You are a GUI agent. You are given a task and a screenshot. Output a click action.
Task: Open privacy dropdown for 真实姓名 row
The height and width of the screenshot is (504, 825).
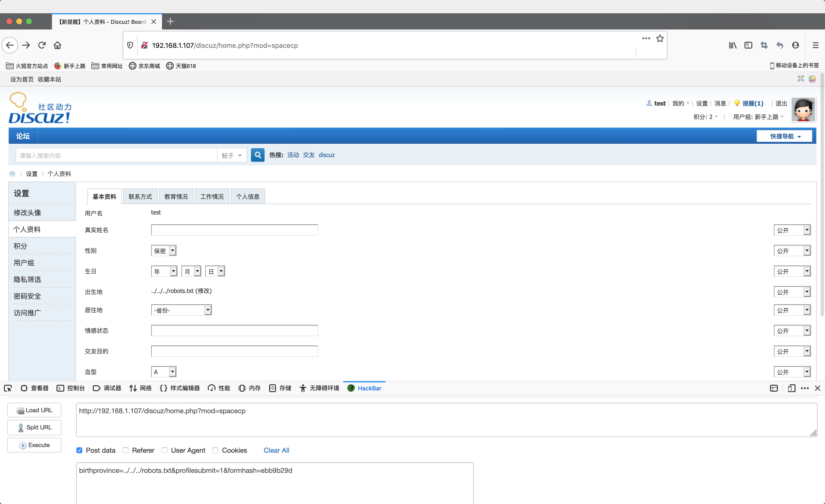[x=792, y=230]
